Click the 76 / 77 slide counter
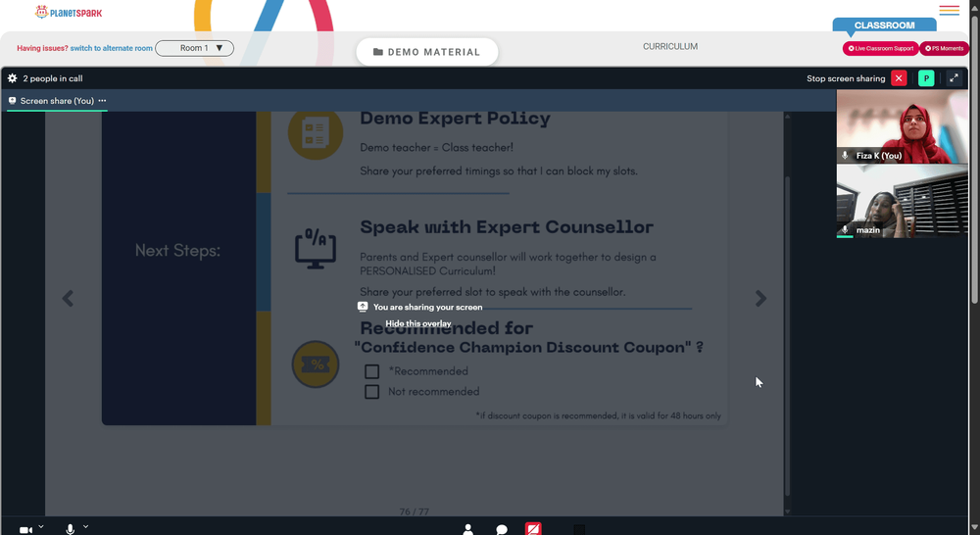 [415, 511]
